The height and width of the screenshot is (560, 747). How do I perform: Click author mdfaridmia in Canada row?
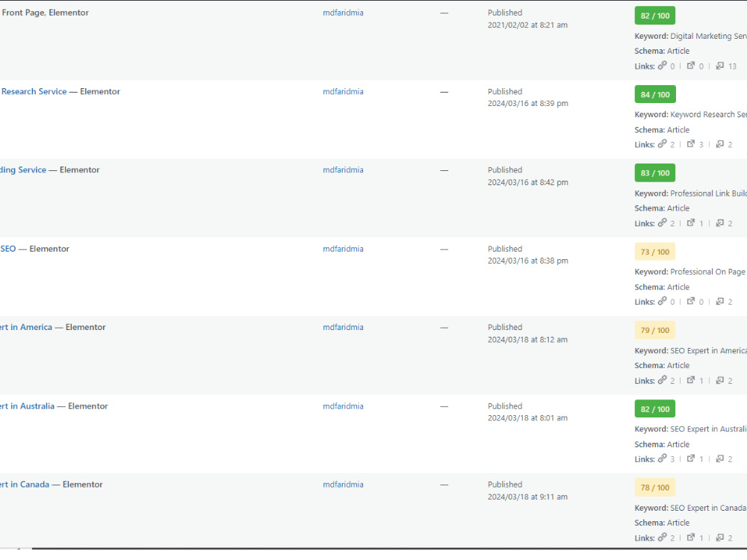pos(343,485)
